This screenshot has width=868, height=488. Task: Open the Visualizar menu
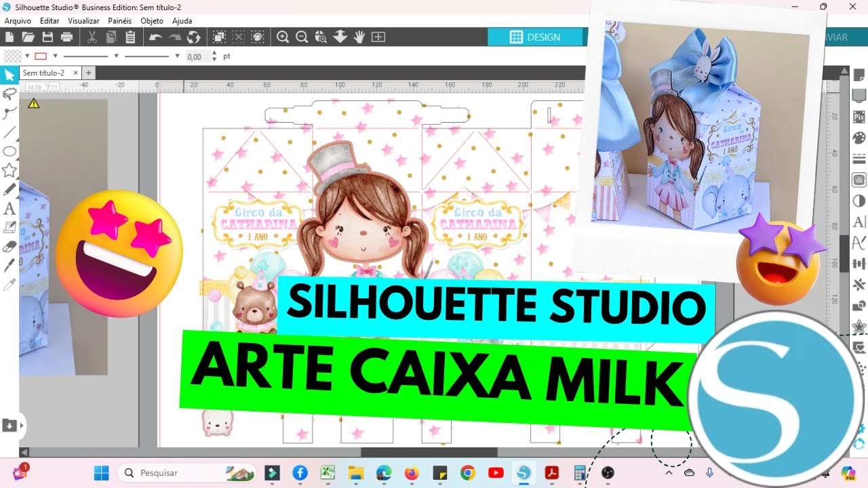coord(83,21)
